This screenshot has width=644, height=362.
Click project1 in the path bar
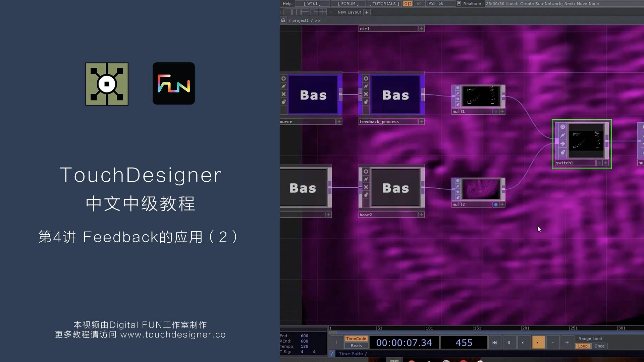300,21
